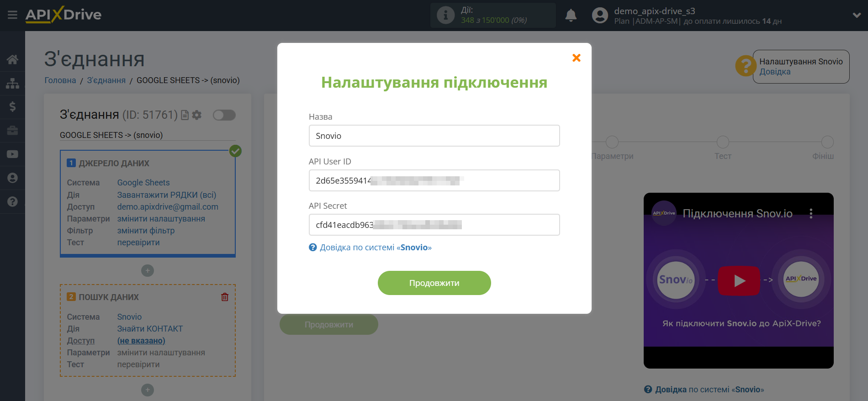This screenshot has height=401, width=868.
Task: Click the background Продовжити button
Action: pyautogui.click(x=329, y=325)
